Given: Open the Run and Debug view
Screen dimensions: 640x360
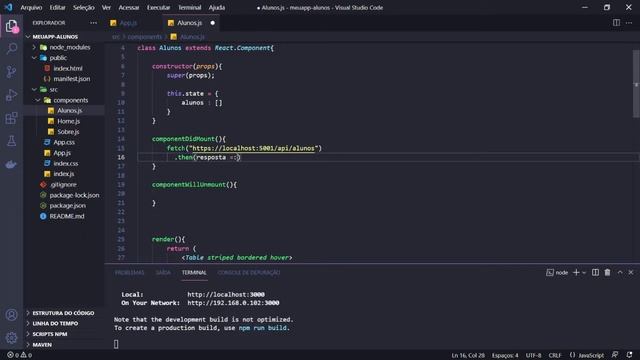Looking at the screenshot, I should point(11,95).
